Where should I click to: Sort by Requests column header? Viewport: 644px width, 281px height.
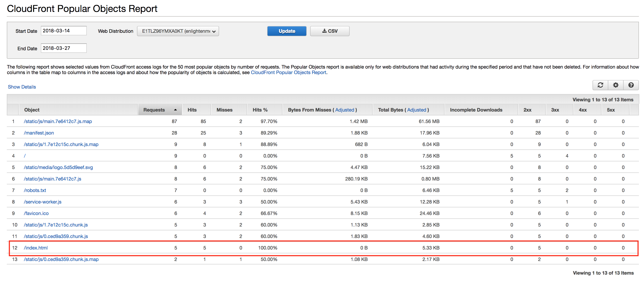coord(154,110)
